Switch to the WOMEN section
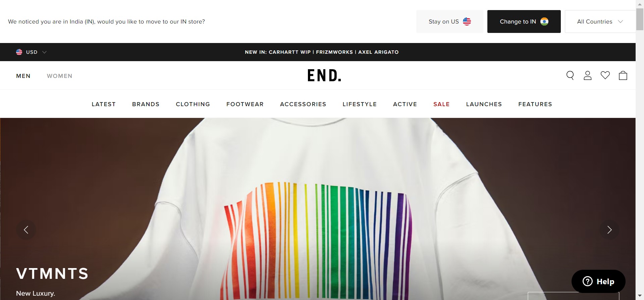This screenshot has width=644, height=300. point(60,76)
